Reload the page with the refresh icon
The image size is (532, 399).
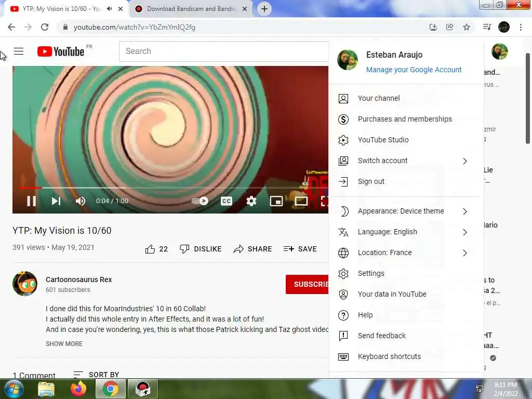(x=45, y=27)
